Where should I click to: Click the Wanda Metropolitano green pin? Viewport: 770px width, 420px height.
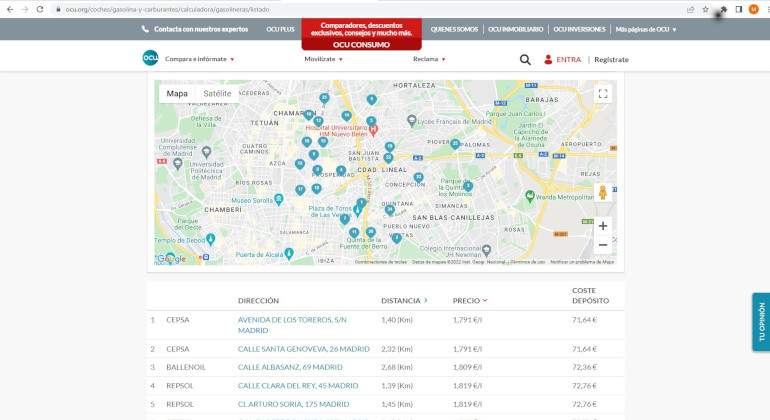529,196
